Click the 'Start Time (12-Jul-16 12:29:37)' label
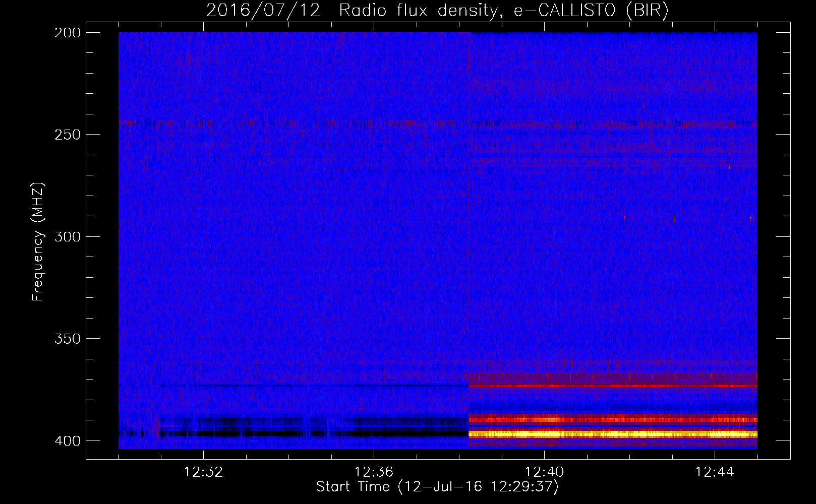Viewport: 816px width, 504px height. [x=437, y=487]
